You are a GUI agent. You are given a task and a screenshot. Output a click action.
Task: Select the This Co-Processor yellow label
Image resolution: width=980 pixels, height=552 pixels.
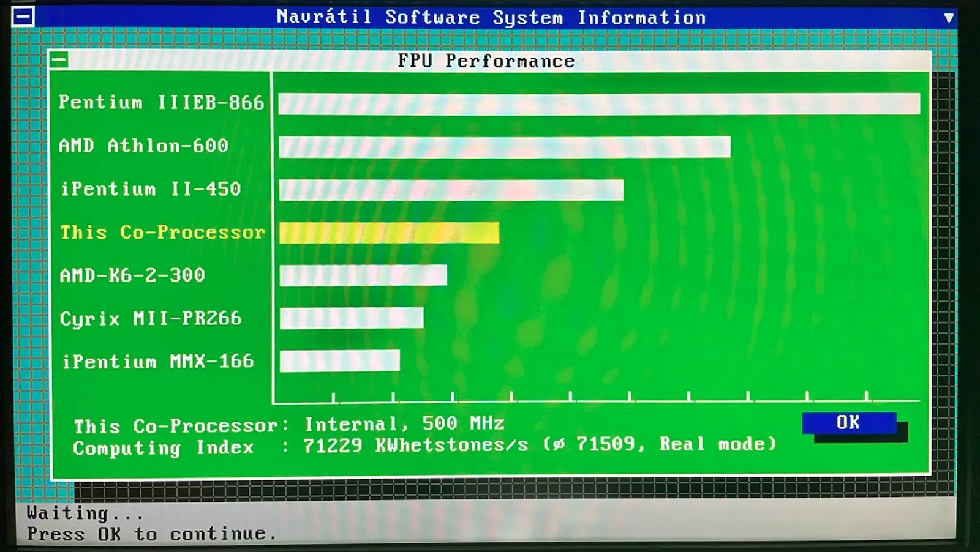point(162,233)
